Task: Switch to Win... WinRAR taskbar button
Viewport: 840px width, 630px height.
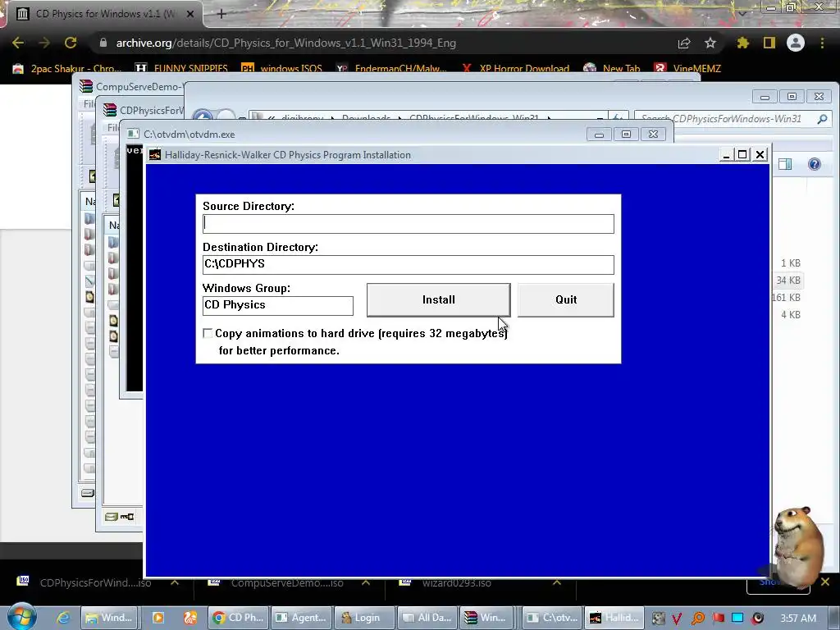Action: 486,618
